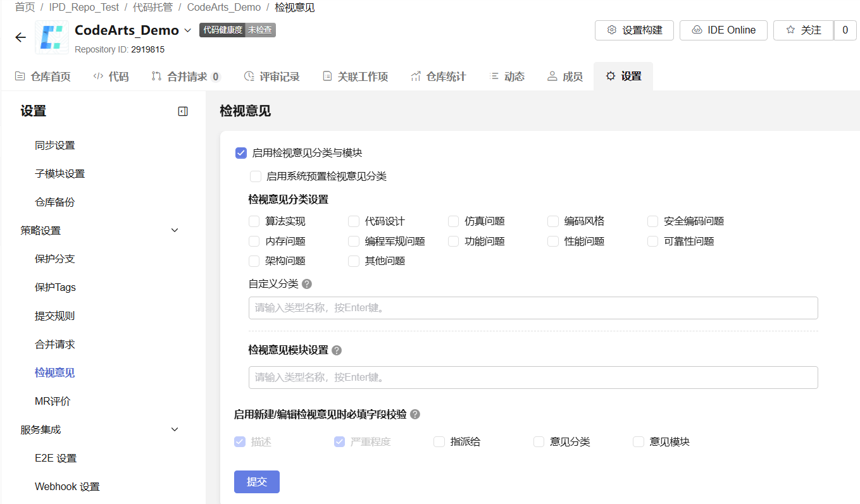Check the 内存问题 category
Screen dimensions: 860x504
254,241
